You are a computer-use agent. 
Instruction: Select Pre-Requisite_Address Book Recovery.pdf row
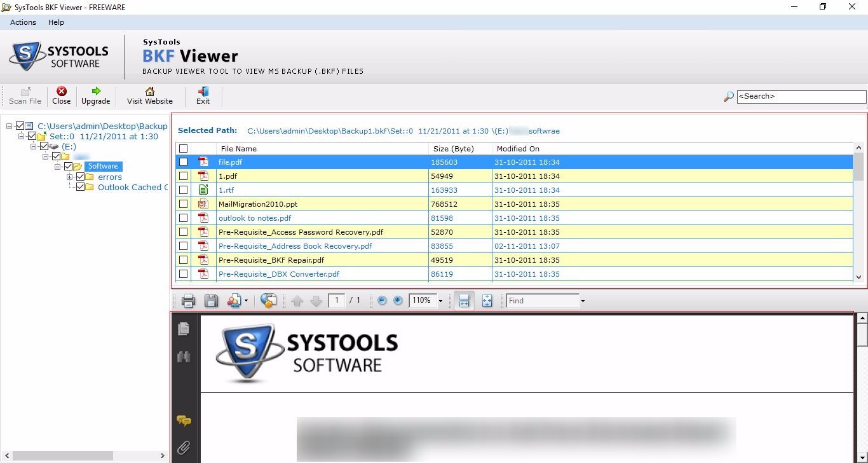click(x=515, y=246)
